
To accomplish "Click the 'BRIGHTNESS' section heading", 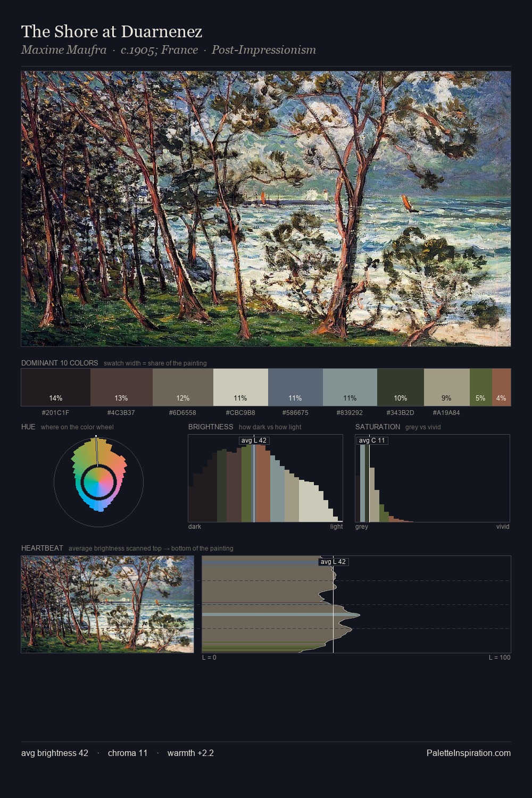I will 211,427.
